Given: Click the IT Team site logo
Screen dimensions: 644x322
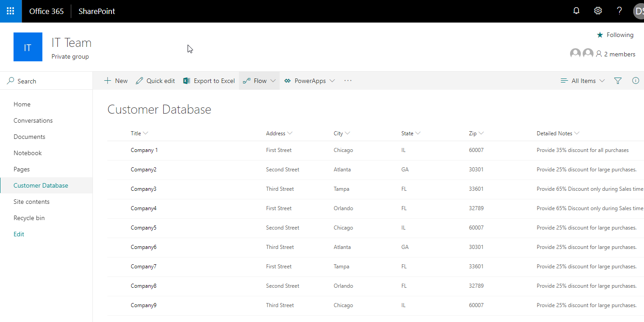Looking at the screenshot, I should coord(28,46).
